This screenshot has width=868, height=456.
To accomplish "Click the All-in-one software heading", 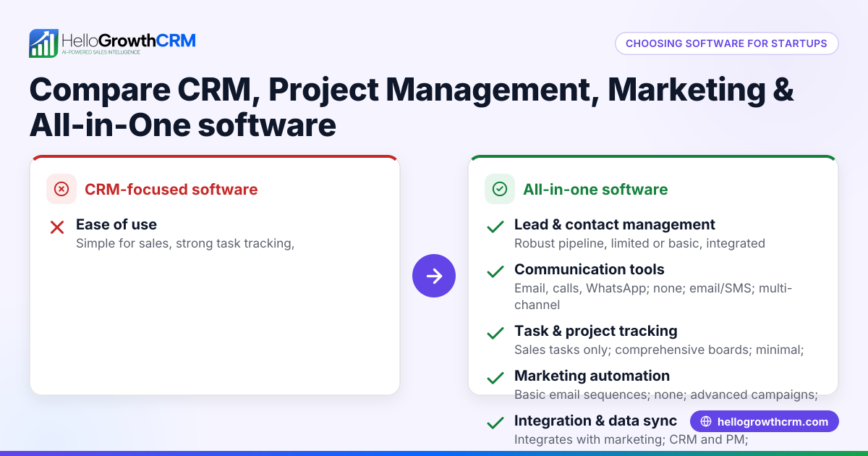I will pos(595,190).
